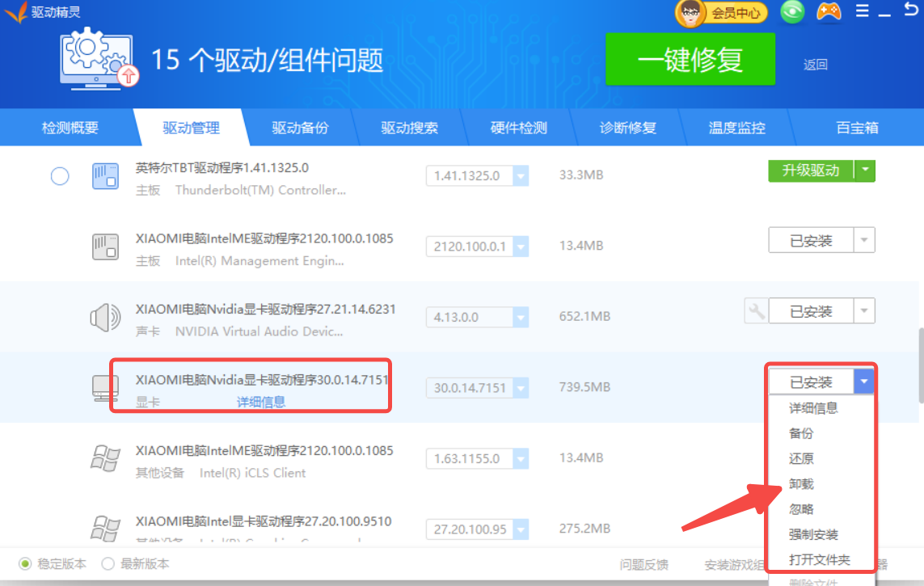Screen dimensions: 924x586
Task: Choose 卸载 from the dropdown menu
Action: pyautogui.click(x=801, y=484)
